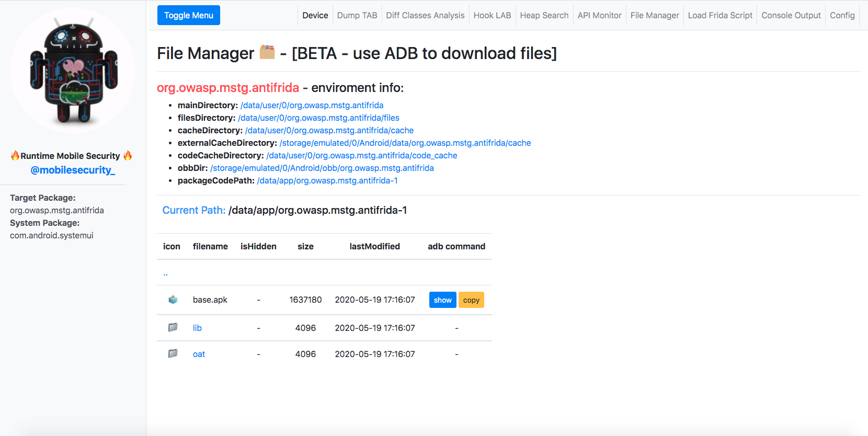Click the base.apk package file icon
Screen dimensions: 868x436
pyautogui.click(x=173, y=300)
